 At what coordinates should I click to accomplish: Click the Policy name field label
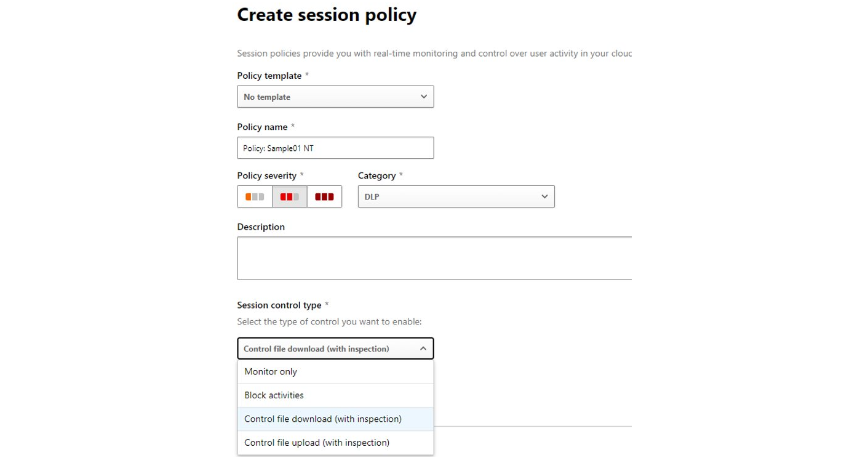[262, 127]
